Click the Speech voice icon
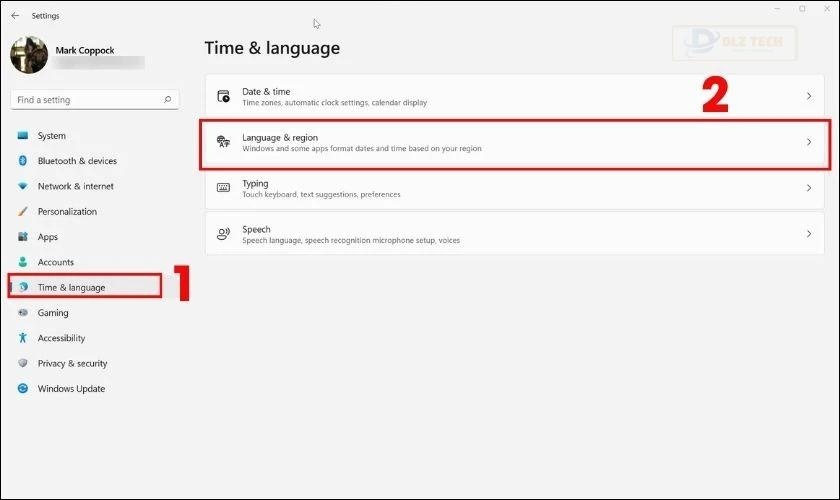Screen dimensions: 840x500 click(223, 234)
